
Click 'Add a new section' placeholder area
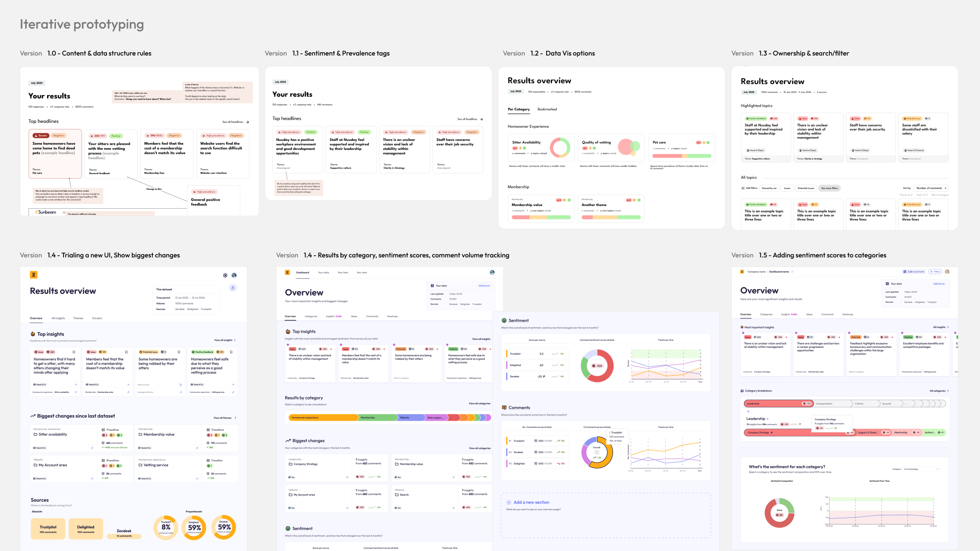pyautogui.click(x=531, y=502)
